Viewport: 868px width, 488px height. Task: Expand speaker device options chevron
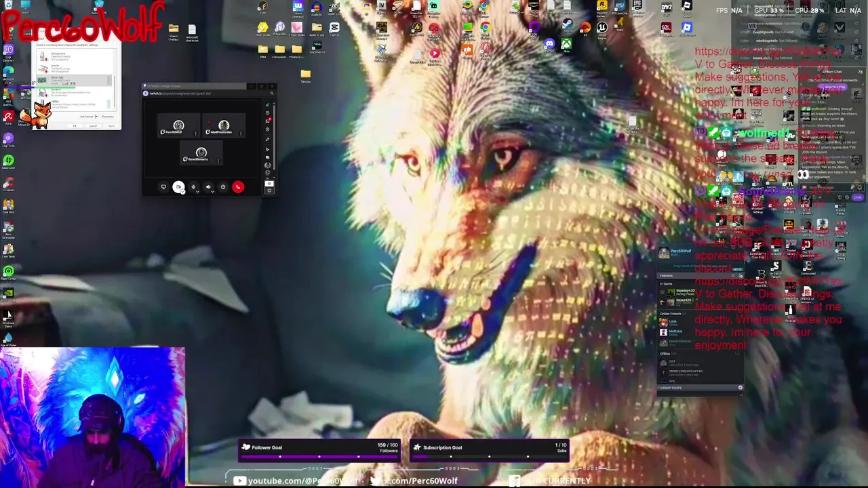213,191
